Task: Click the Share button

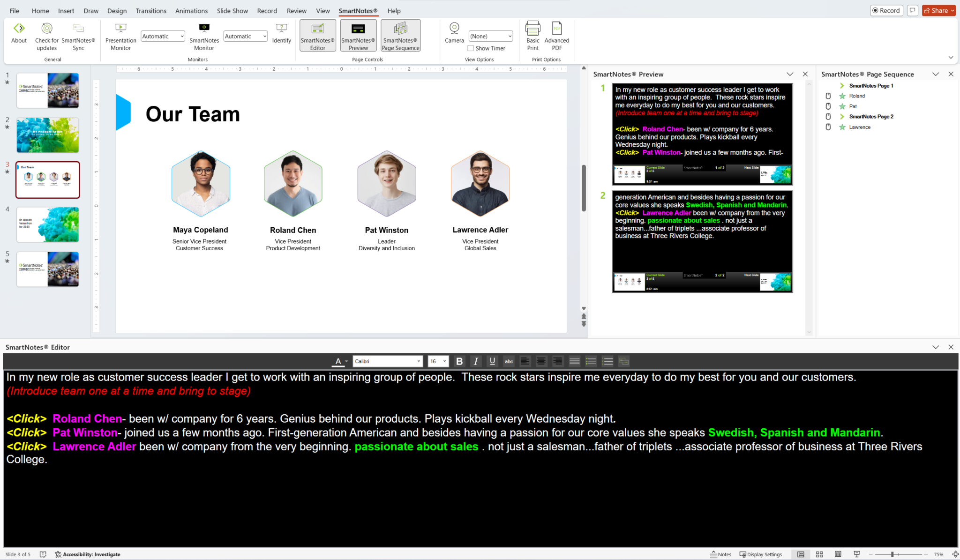Action: [938, 10]
